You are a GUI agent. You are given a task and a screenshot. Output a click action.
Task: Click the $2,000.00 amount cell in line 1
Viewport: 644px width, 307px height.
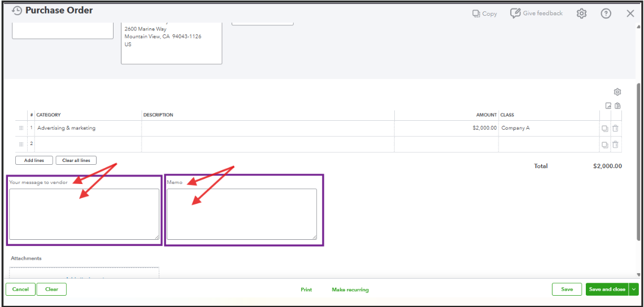446,128
